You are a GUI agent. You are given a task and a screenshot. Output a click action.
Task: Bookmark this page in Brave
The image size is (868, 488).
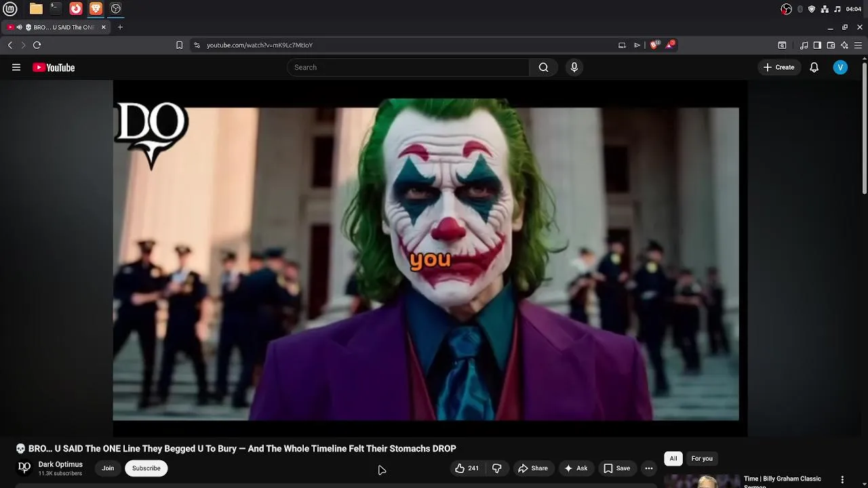179,45
